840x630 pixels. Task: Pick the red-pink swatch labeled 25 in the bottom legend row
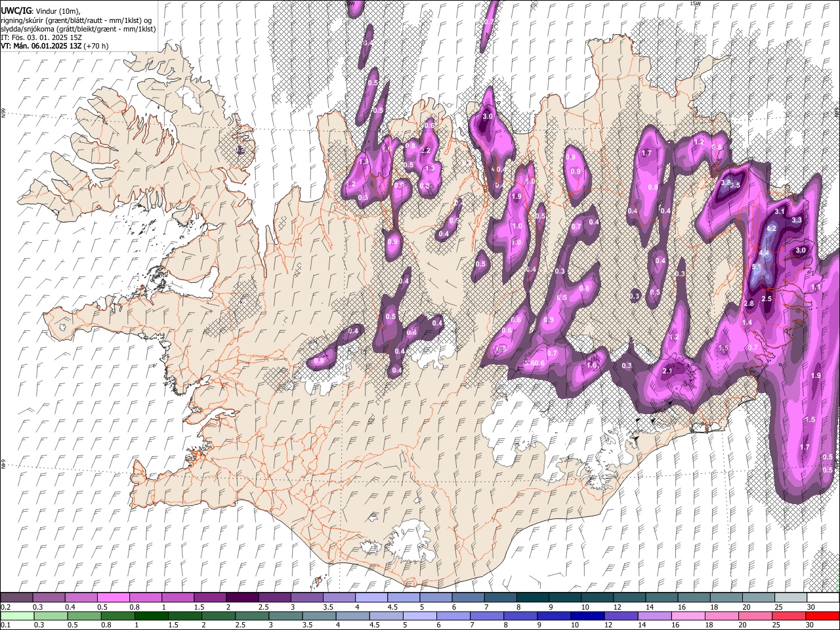790,616
